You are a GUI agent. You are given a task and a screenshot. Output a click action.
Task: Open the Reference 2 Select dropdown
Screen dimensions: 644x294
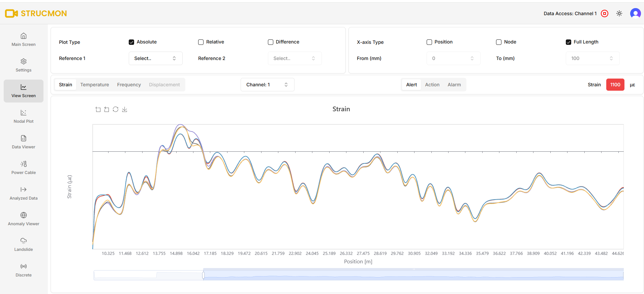tap(295, 58)
